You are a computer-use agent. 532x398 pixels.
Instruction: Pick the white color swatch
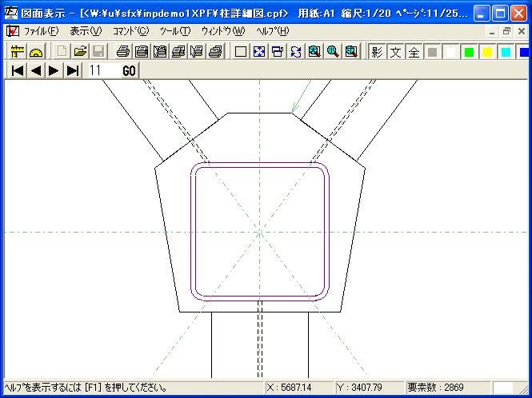tap(450, 52)
